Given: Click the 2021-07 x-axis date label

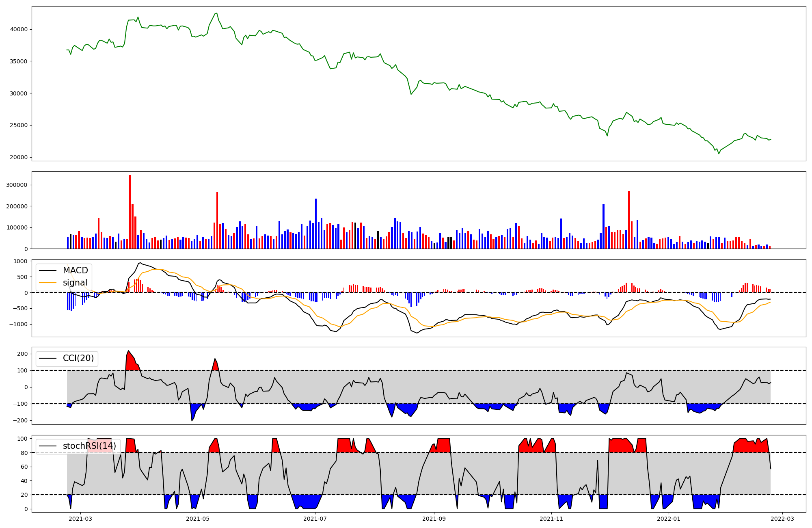Looking at the screenshot, I should coord(315,519).
